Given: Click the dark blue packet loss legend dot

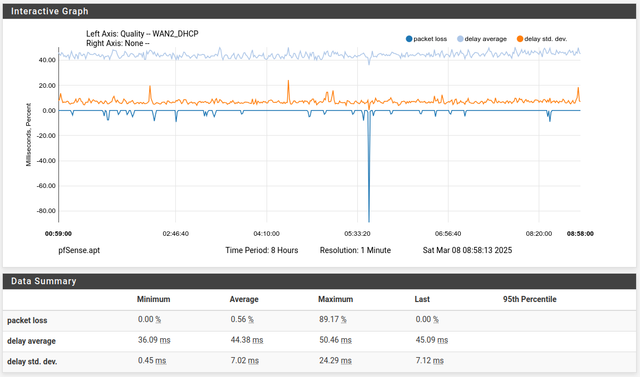Looking at the screenshot, I should click(x=409, y=39).
